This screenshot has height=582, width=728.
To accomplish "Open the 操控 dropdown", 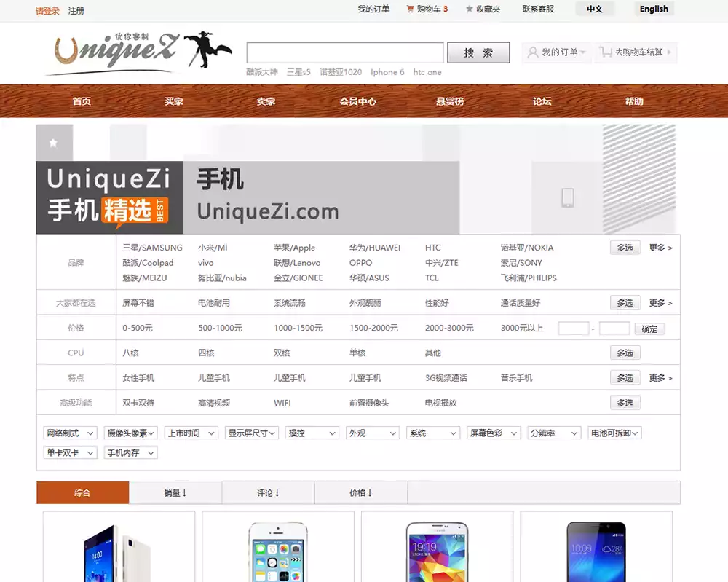I will pos(312,433).
